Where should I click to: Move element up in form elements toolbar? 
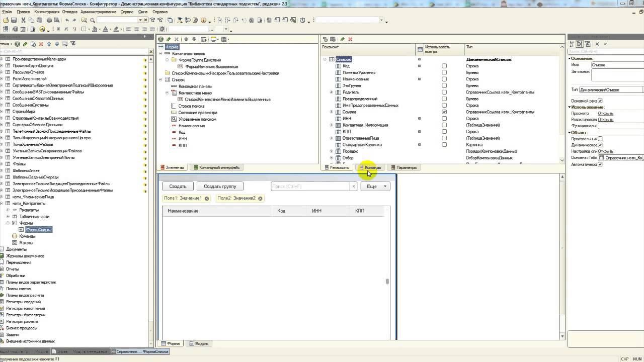point(186,39)
